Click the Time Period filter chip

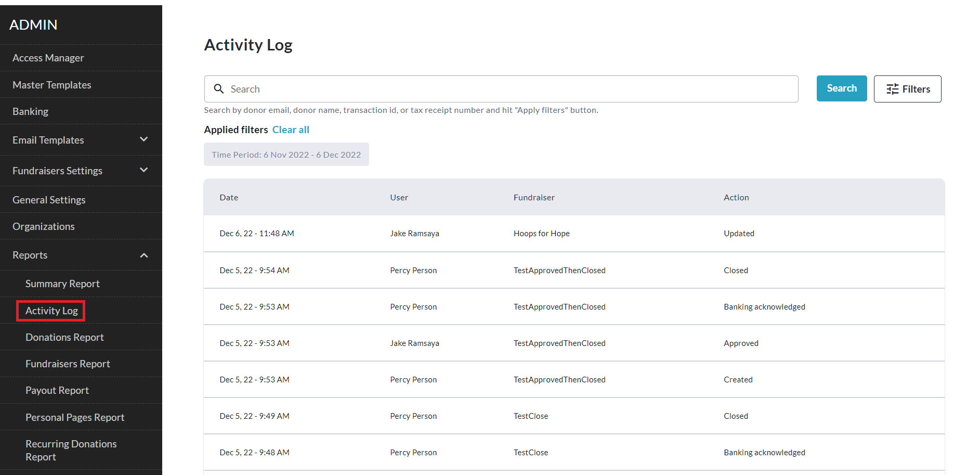tap(286, 155)
